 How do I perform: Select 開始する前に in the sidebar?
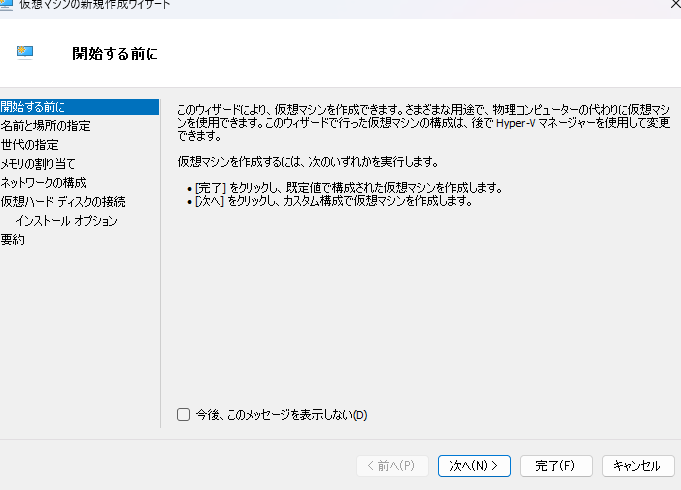[33, 106]
